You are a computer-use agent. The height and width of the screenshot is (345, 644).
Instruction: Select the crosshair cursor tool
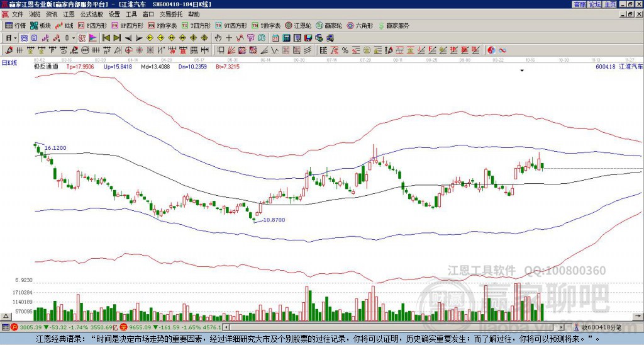click(x=229, y=38)
